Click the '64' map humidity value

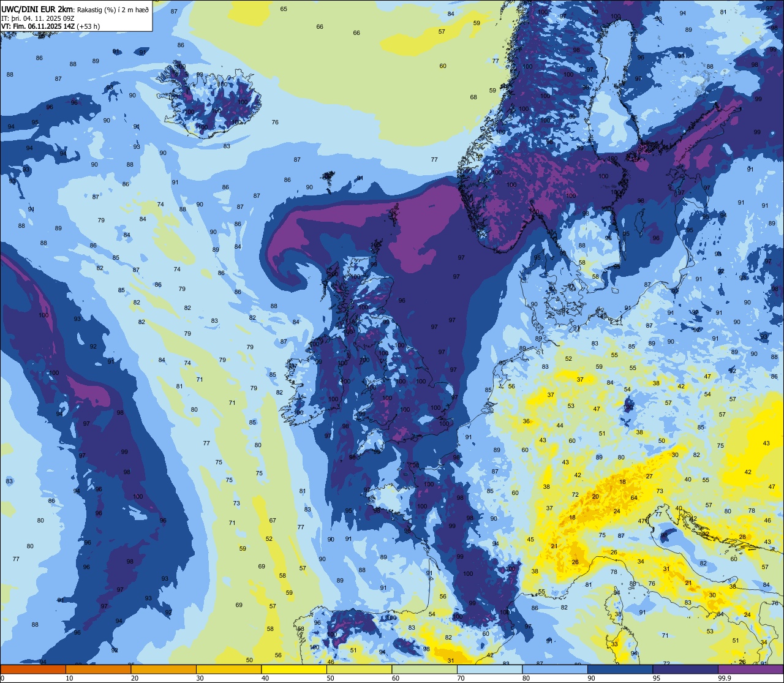634,497
